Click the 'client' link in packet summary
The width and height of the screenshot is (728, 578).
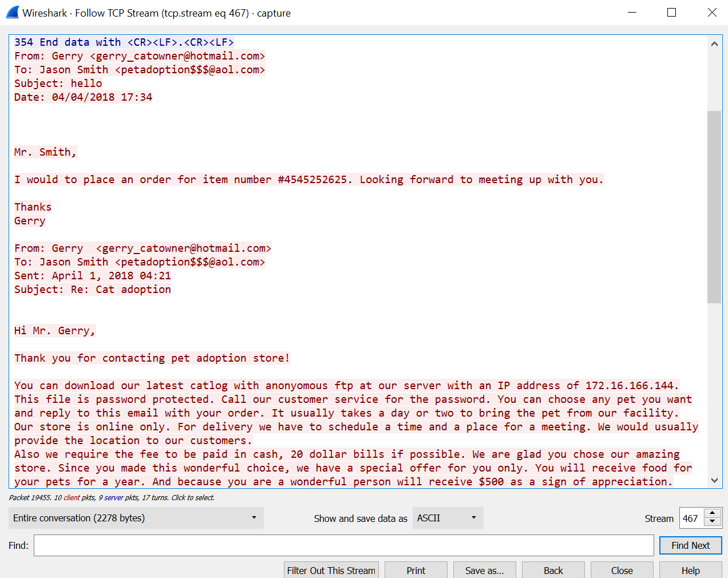(x=72, y=497)
